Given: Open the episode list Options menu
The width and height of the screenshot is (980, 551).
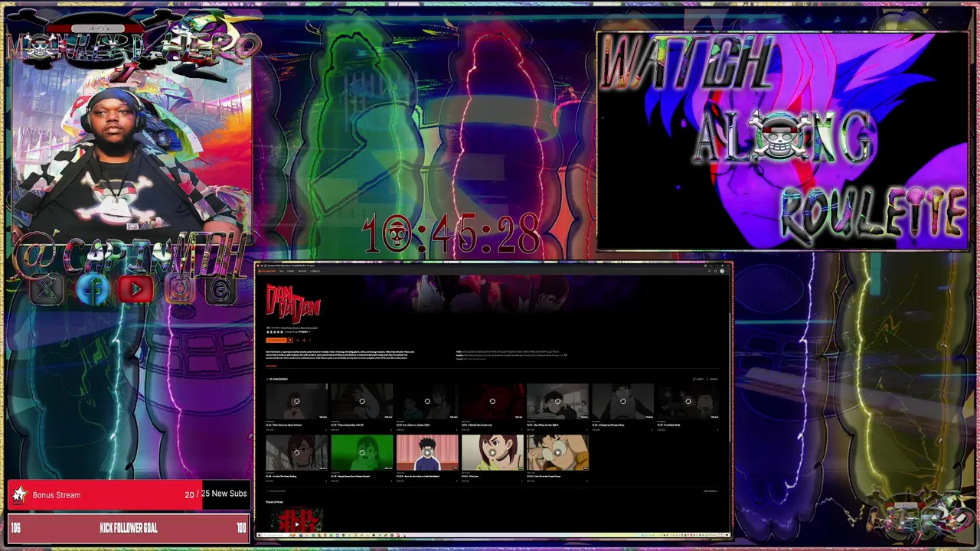Looking at the screenshot, I should point(713,379).
